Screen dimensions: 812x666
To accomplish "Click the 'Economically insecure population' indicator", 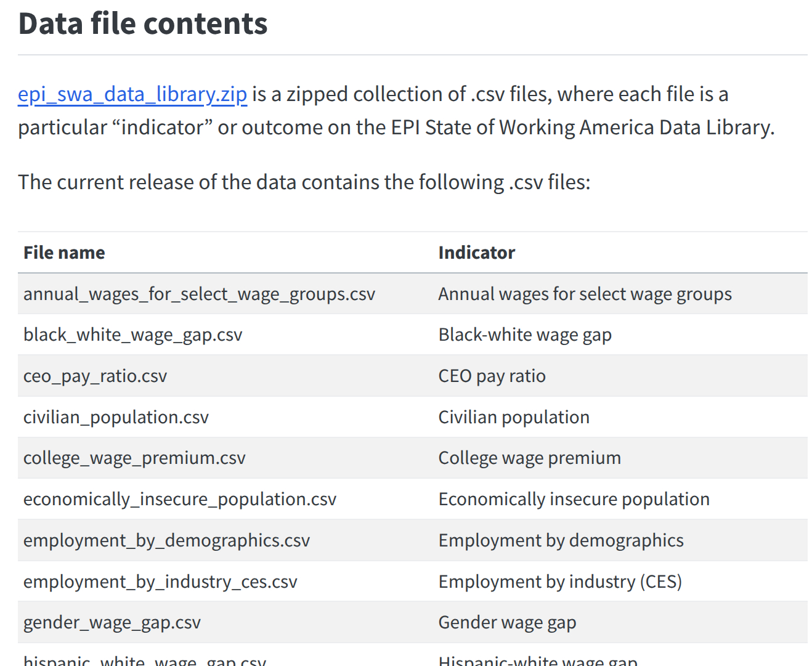I will pos(574,499).
